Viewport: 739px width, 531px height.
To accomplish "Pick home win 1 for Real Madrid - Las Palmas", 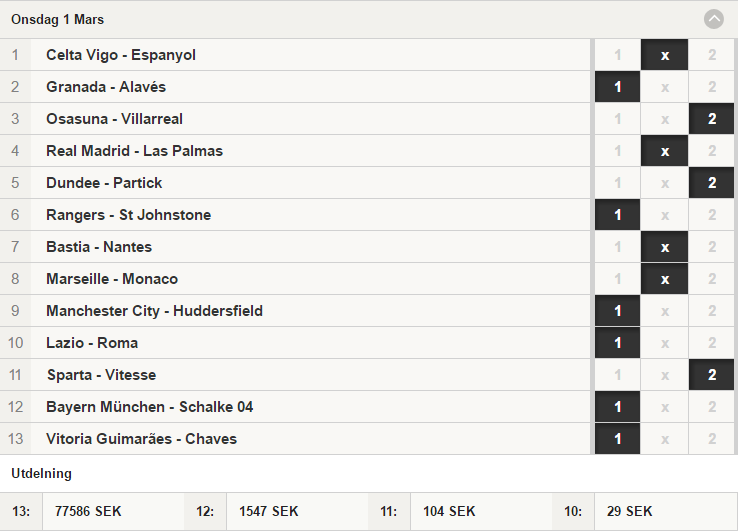I will (617, 151).
